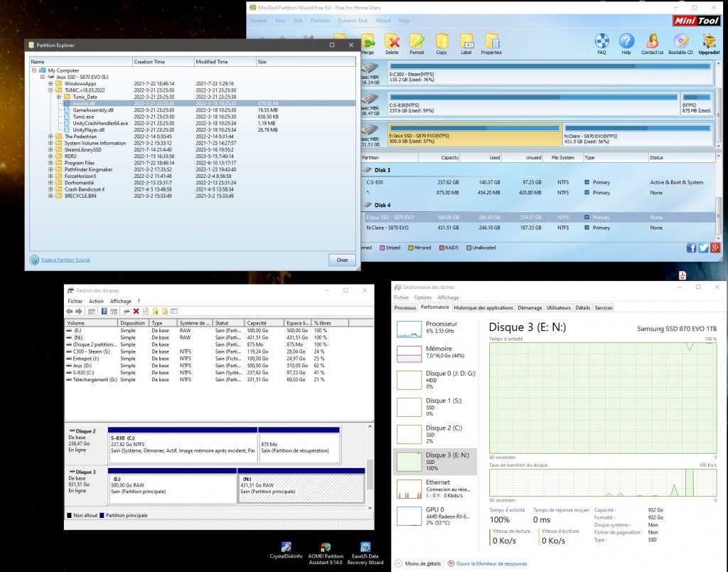Click the Close button in Partition Explorer
The height and width of the screenshot is (572, 728).
click(x=342, y=260)
